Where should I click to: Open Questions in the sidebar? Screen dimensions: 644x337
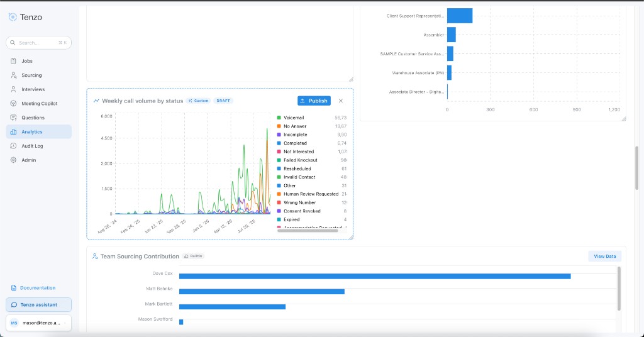(38, 118)
